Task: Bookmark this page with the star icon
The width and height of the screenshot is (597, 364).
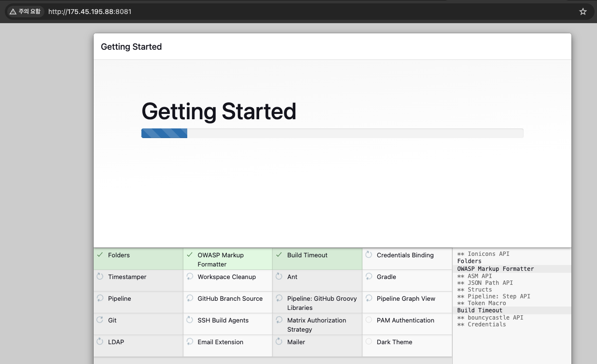Action: (583, 11)
